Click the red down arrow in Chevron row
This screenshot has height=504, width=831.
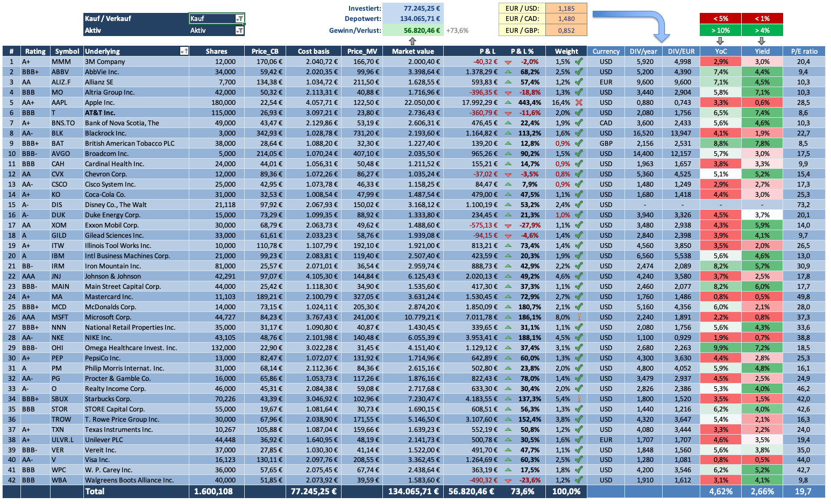click(x=508, y=174)
